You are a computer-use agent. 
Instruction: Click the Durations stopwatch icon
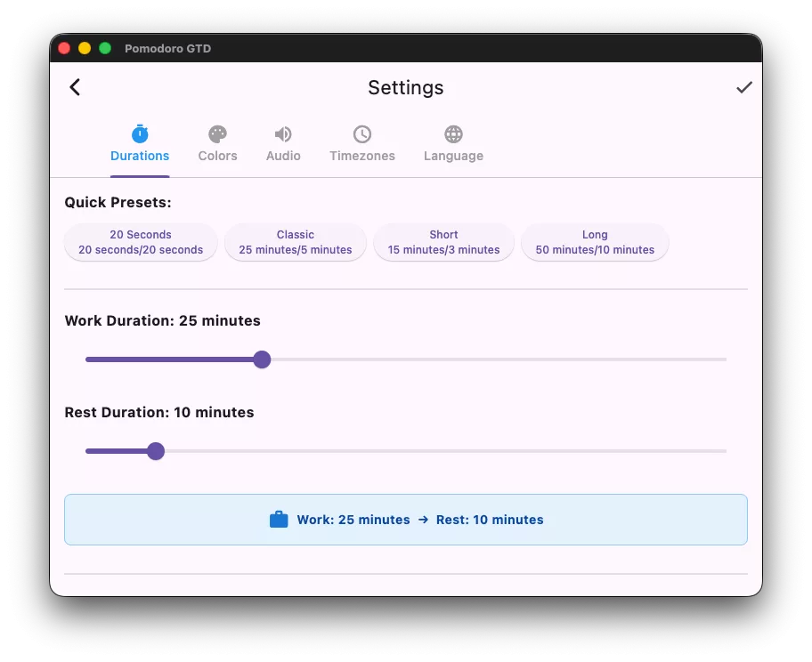(x=140, y=133)
